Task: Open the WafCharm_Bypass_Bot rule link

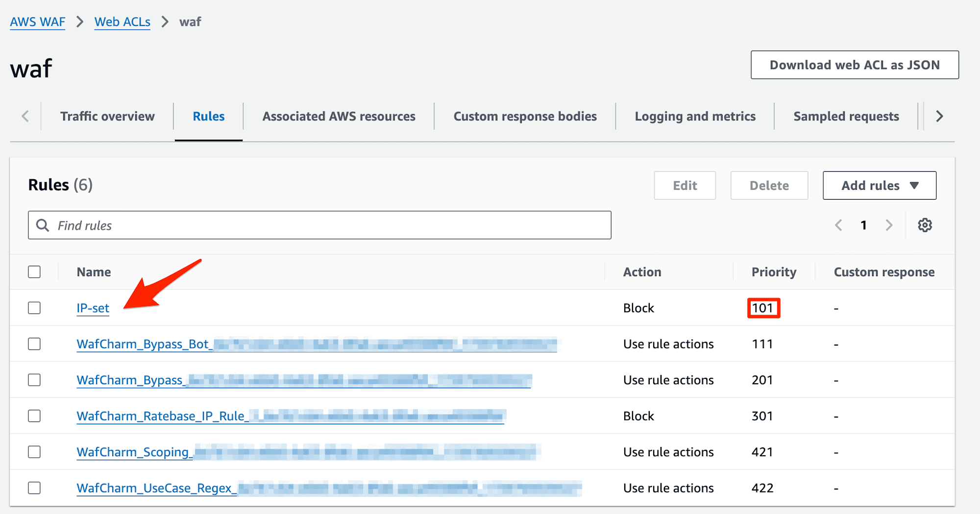Action: point(317,344)
